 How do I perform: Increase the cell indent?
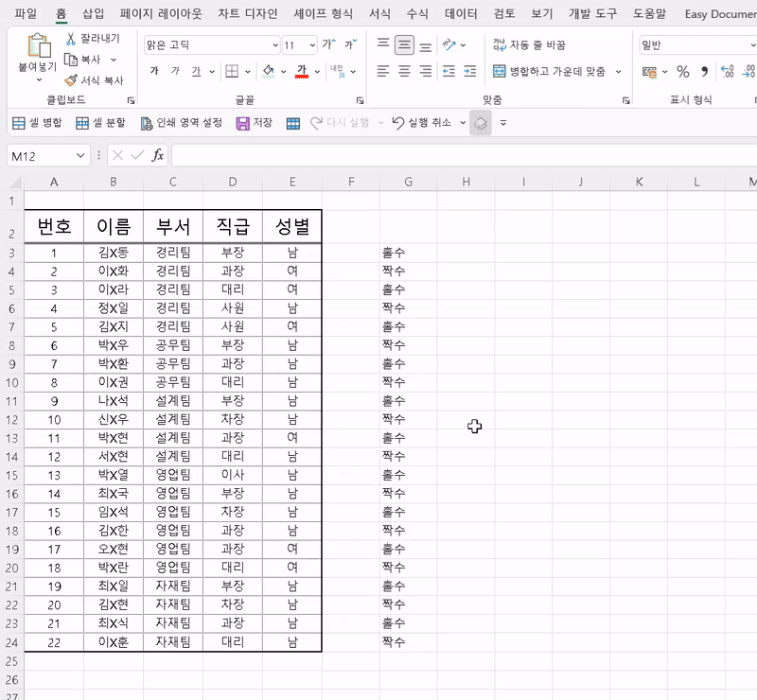point(469,72)
